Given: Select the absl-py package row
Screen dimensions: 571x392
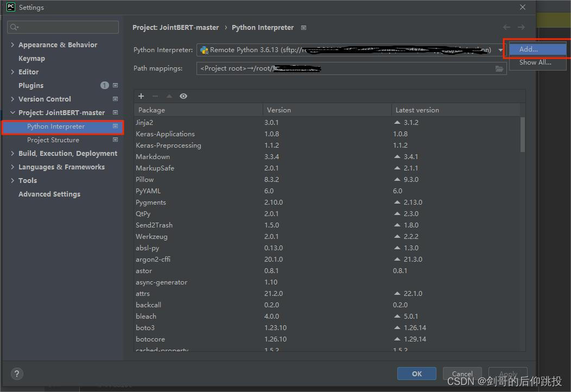Looking at the screenshot, I should tap(327, 248).
